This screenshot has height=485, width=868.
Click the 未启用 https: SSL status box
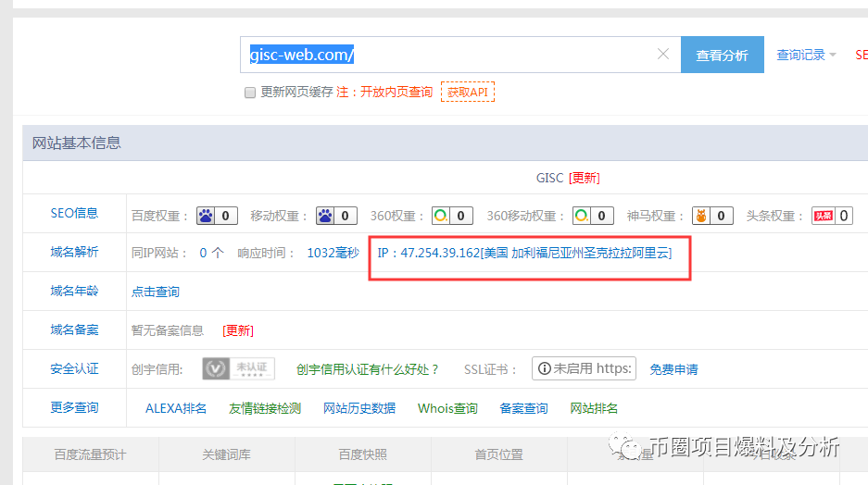coord(584,368)
